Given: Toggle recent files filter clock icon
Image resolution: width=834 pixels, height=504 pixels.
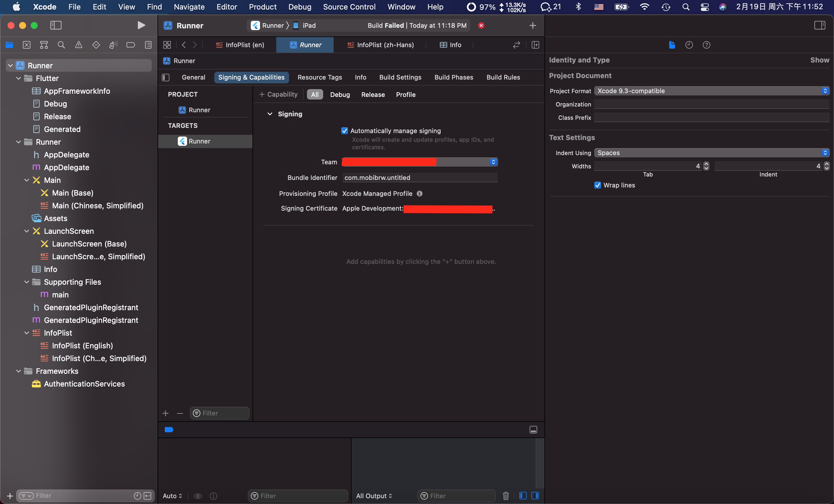Looking at the screenshot, I should 138,496.
